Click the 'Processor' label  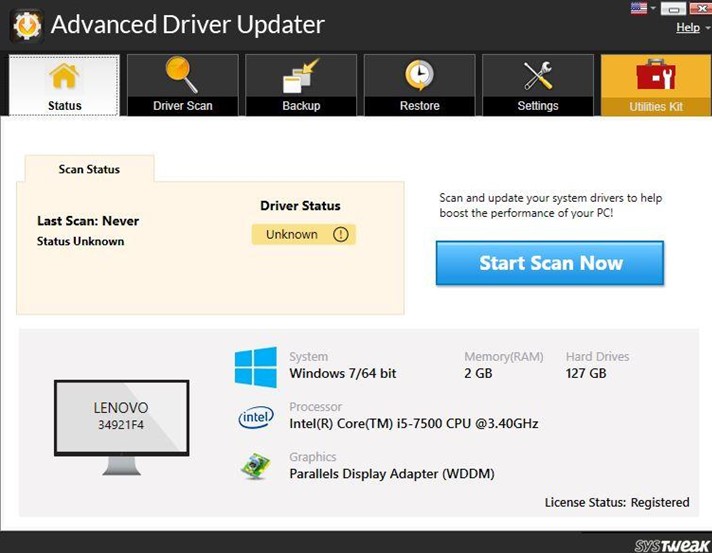(x=316, y=407)
